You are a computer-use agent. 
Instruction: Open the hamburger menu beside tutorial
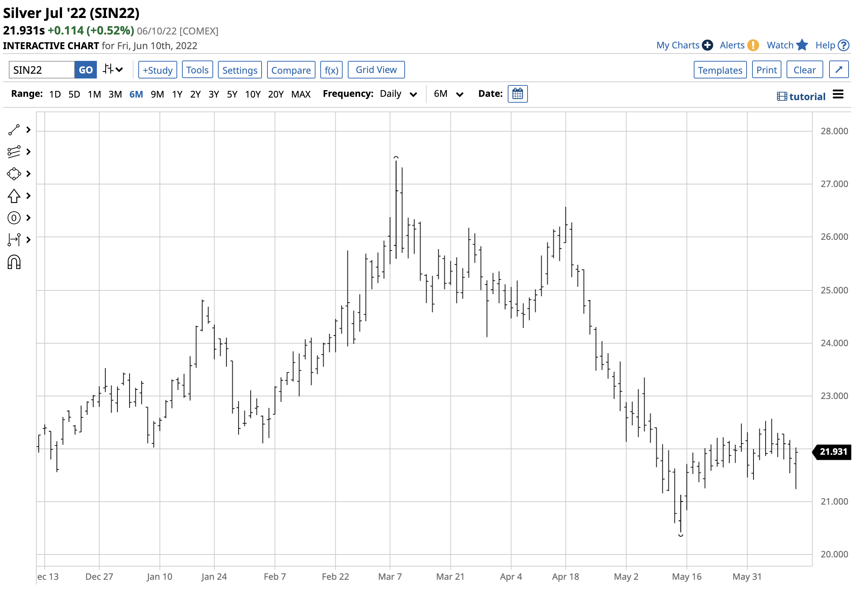[x=838, y=95]
